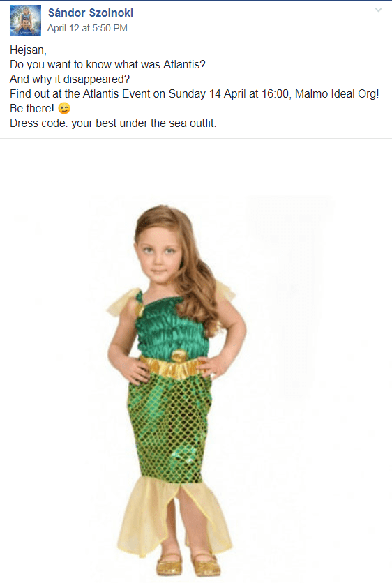Click the yellow tail fin of the costume

coord(175,517)
